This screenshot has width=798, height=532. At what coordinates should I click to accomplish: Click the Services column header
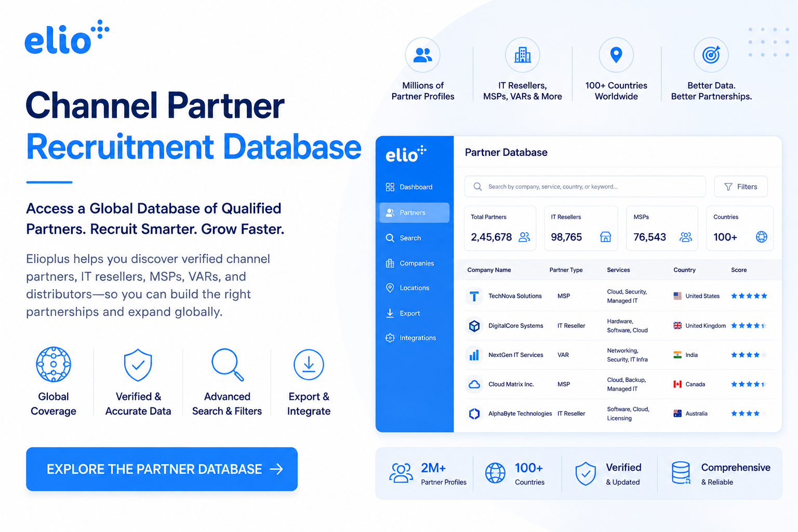618,270
